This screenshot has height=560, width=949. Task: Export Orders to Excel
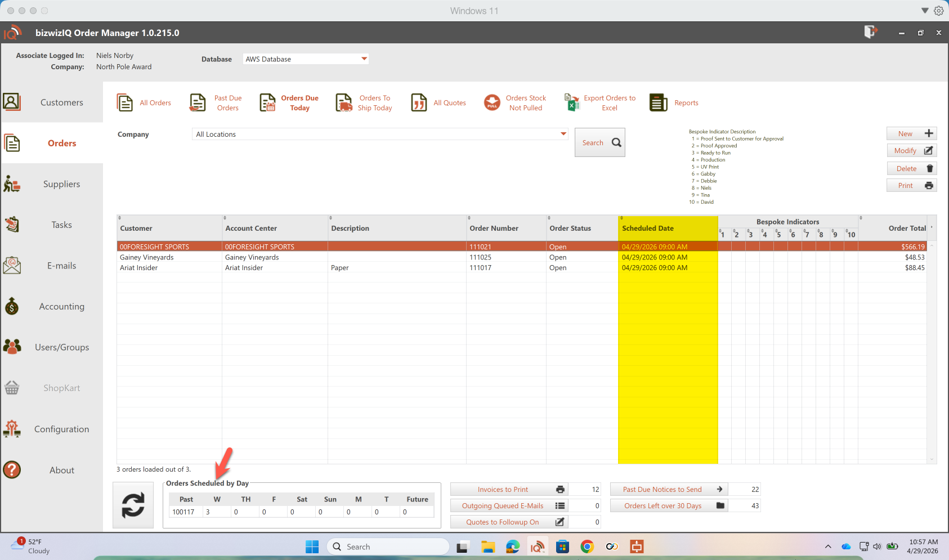click(600, 103)
